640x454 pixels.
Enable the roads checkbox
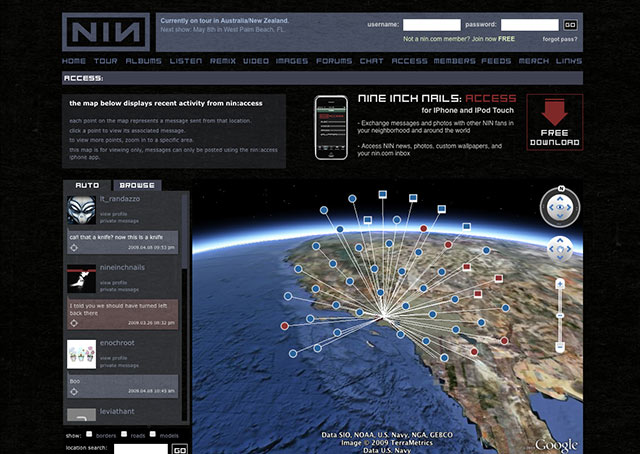(x=124, y=434)
